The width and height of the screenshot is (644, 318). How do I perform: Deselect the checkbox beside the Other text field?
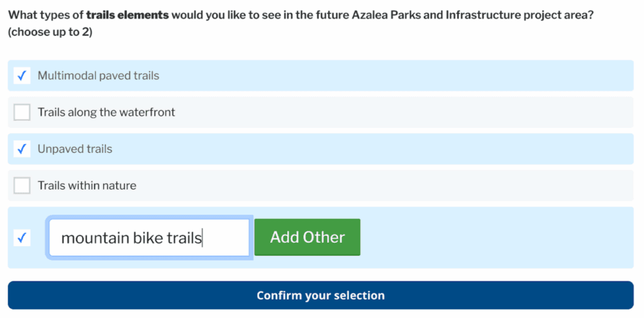22,237
